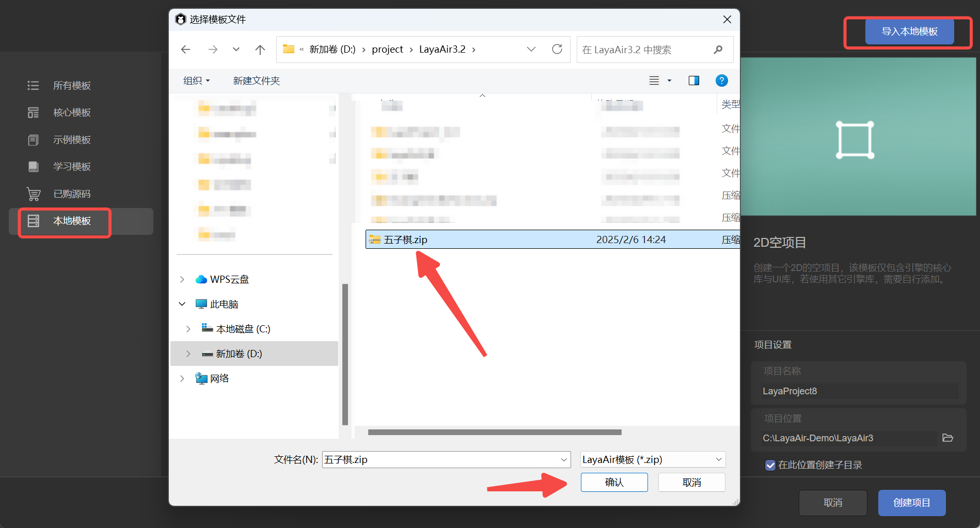The width and height of the screenshot is (980, 528).
Task: Toggle the preview pane icon
Action: coord(693,81)
